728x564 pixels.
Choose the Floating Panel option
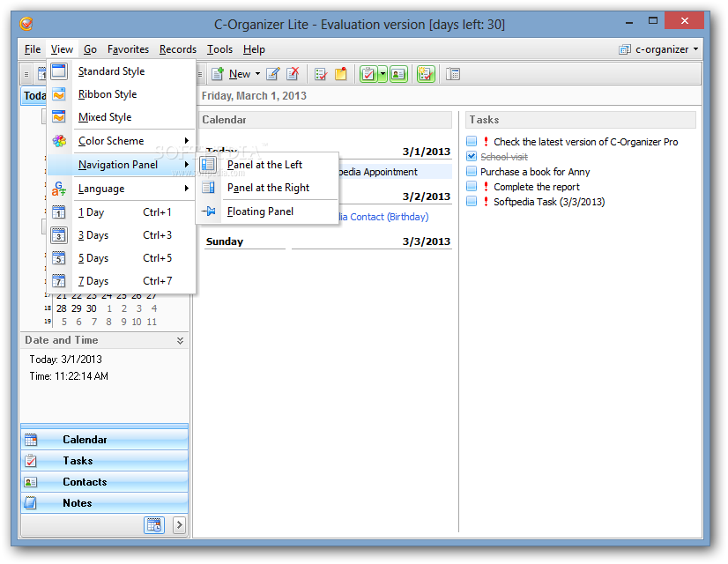[267, 211]
